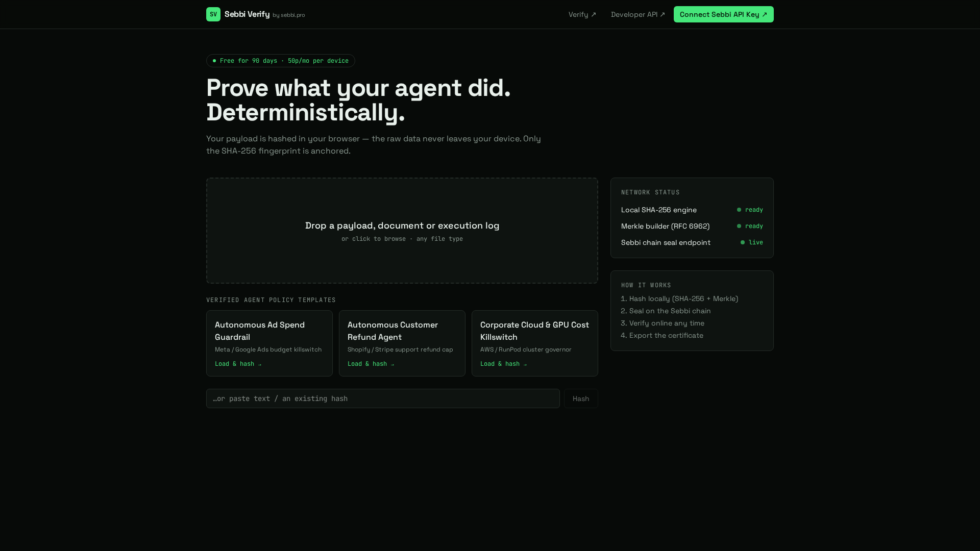Select the Autonomous Ad Spend Guardrail card title

(260, 331)
